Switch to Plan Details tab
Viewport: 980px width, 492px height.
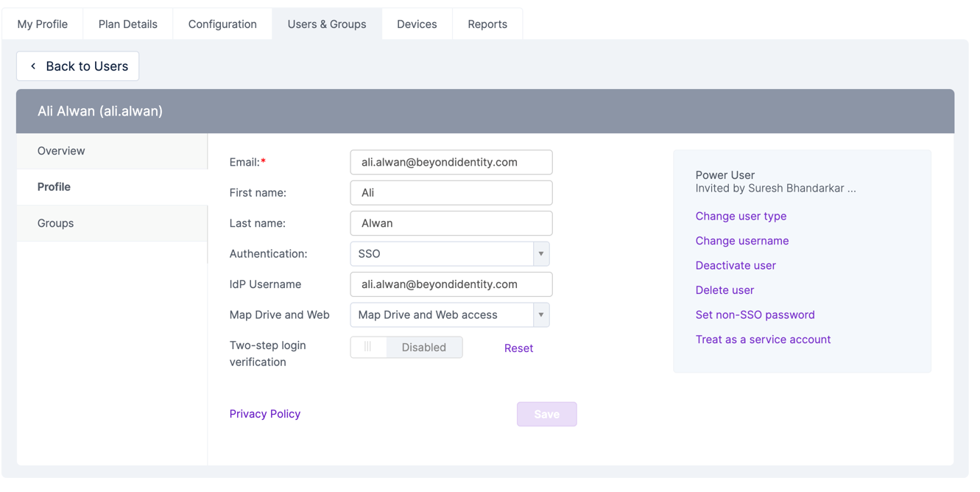[128, 24]
